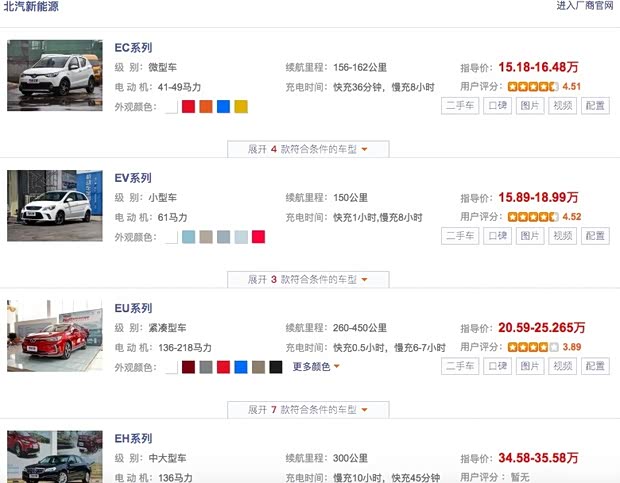
Task: Select blue color swatch for EU系列
Action: click(241, 367)
